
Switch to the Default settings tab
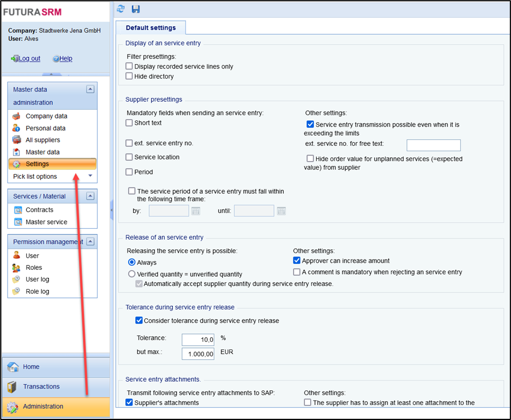coord(151,28)
